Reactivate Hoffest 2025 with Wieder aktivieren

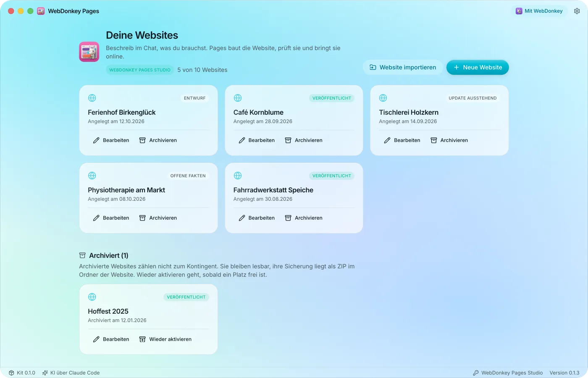click(165, 339)
